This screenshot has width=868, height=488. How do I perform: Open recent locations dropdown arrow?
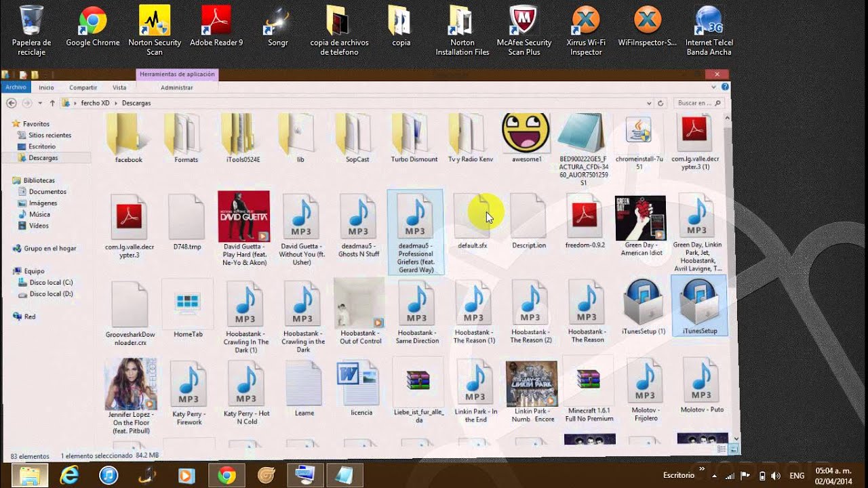40,103
